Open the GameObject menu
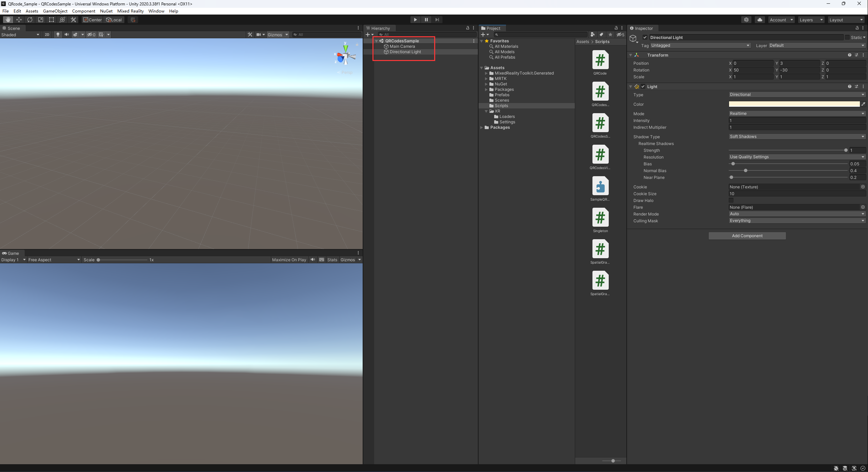The image size is (868, 472). click(55, 11)
